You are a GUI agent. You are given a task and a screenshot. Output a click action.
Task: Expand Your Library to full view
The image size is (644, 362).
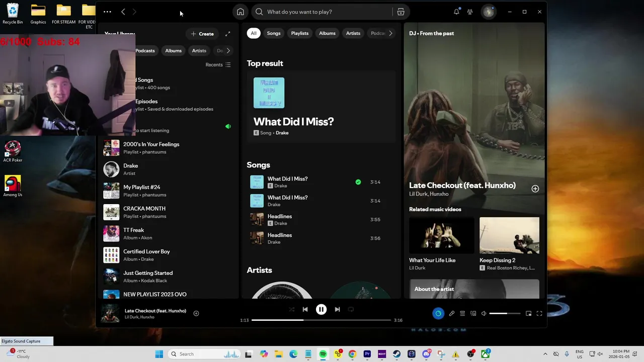point(227,34)
